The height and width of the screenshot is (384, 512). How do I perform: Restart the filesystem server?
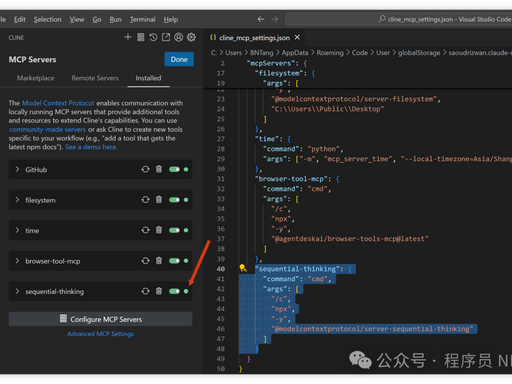(145, 200)
